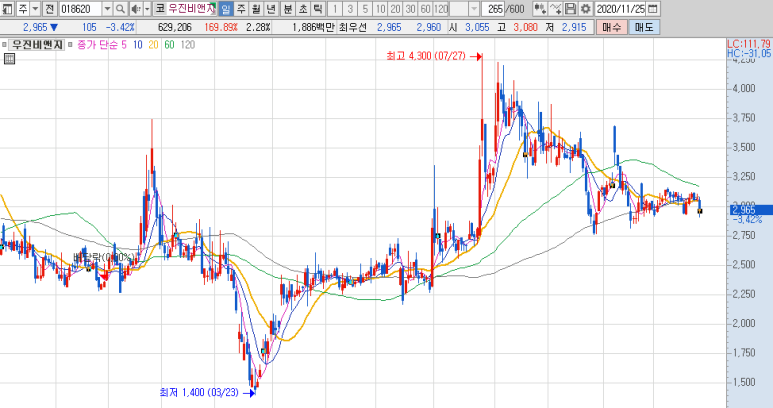Click the volume ratio 169.89%

[x=220, y=28]
